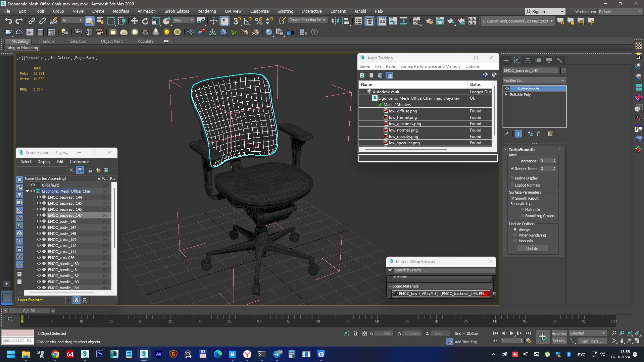Click Refresh icon in Asset Tracking

(x=362, y=75)
